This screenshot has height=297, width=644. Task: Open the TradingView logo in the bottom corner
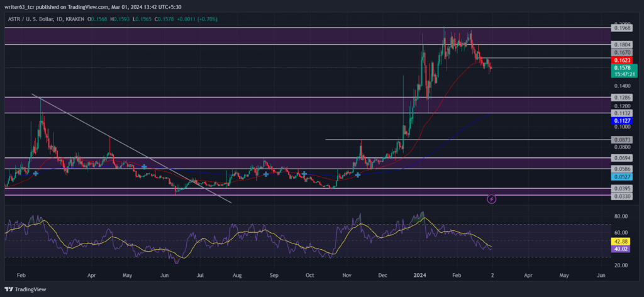tap(26, 289)
